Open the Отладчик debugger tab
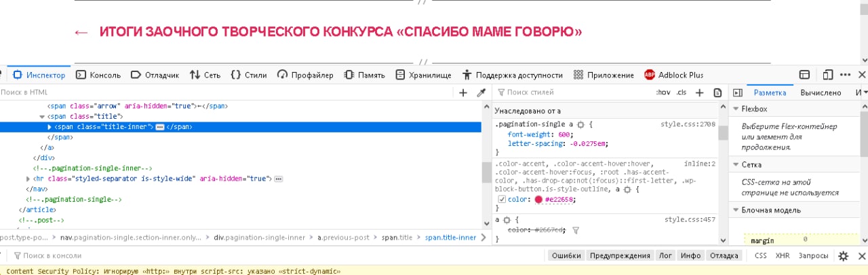Image resolution: width=868 pixels, height=275 pixels. tap(155, 75)
